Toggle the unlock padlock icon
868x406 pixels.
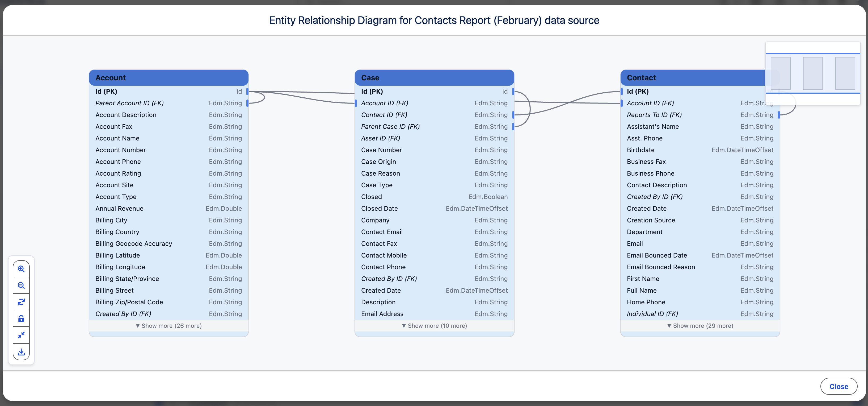(x=21, y=318)
